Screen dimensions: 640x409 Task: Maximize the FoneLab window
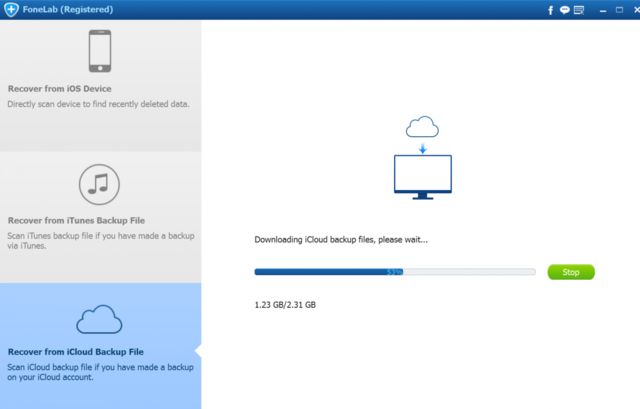(619, 10)
